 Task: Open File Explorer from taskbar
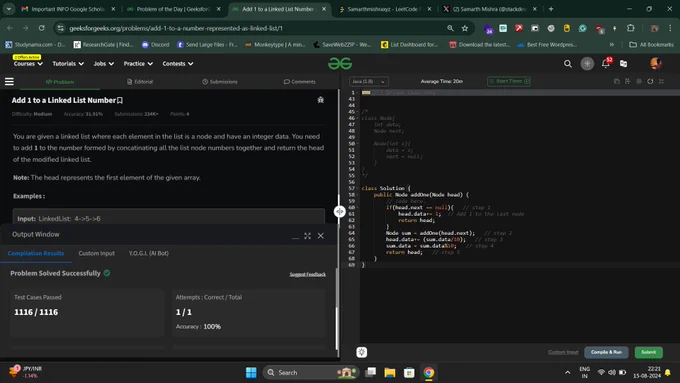pos(389,373)
